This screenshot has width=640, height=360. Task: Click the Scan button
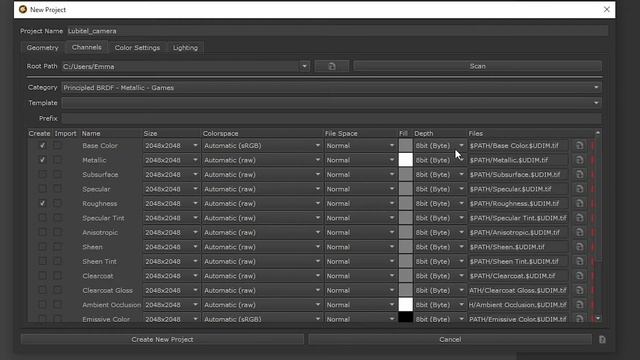478,66
